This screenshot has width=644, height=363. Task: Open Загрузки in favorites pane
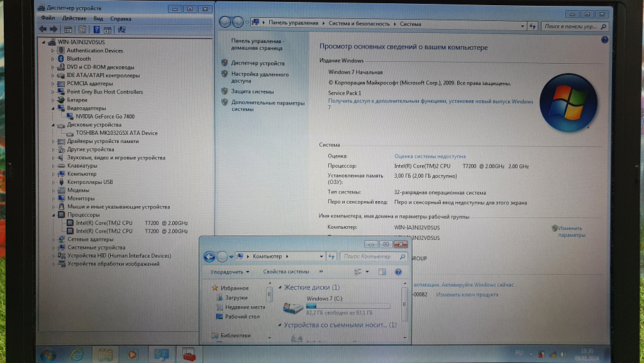pos(236,298)
